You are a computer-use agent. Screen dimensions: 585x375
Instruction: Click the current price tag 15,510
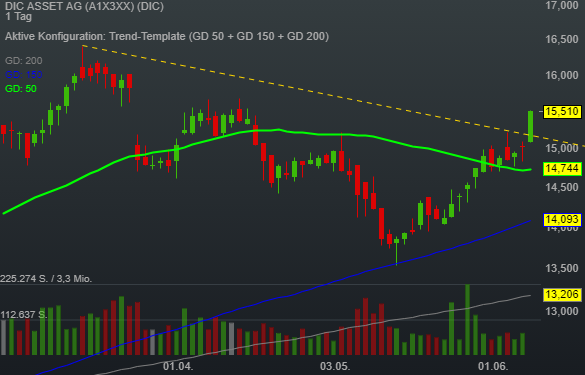562,112
